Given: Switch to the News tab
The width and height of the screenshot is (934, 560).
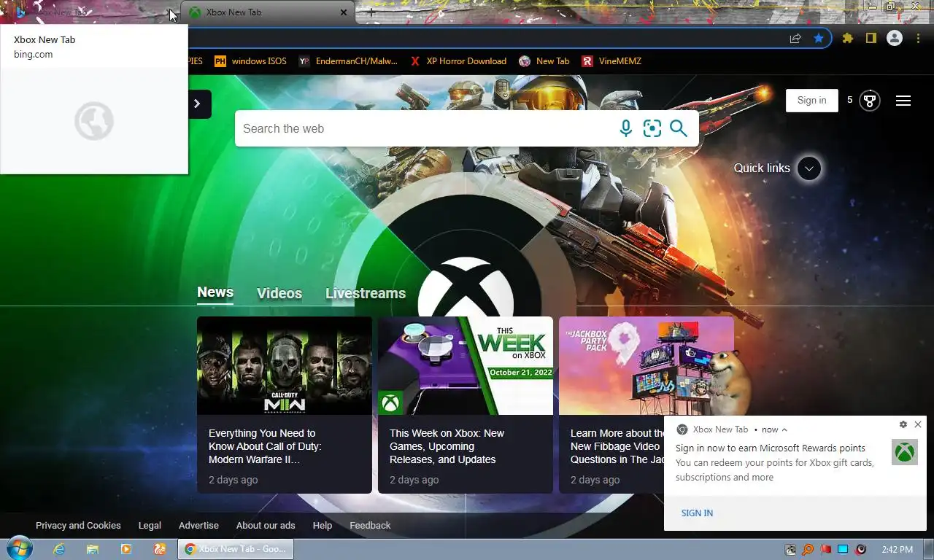Looking at the screenshot, I should 215,292.
